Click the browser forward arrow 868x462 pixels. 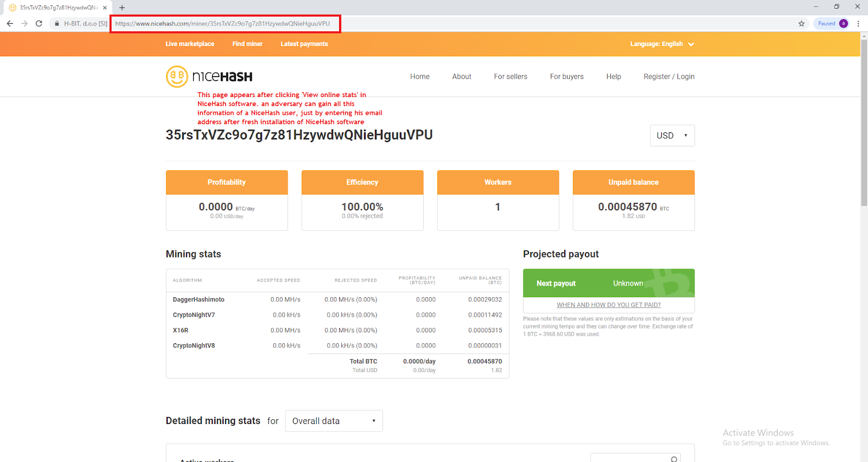coord(24,23)
